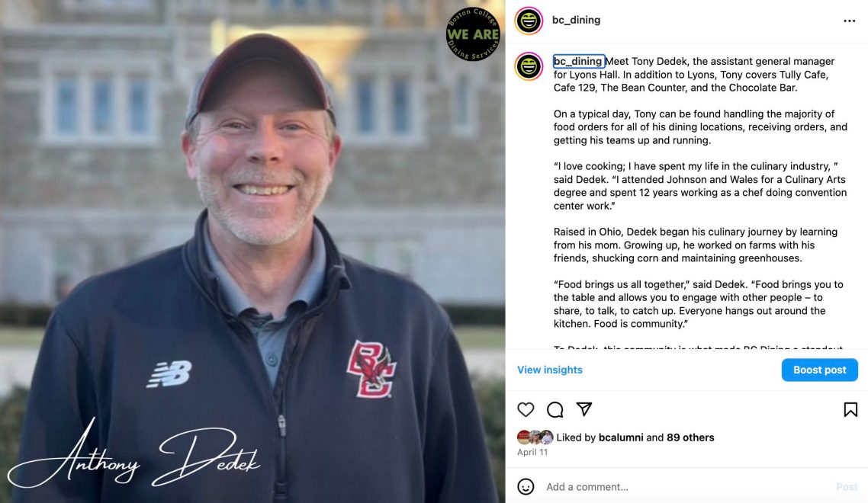Click the Boost post button
Image resolution: width=868 pixels, height=503 pixels.
(x=819, y=370)
